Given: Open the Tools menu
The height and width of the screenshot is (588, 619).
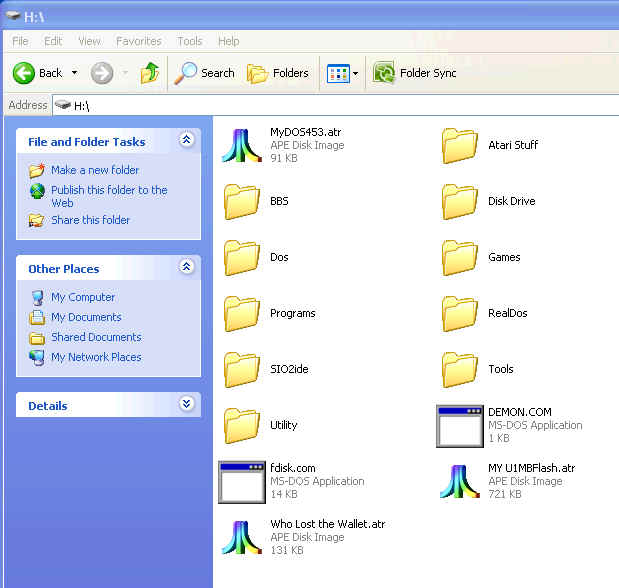Looking at the screenshot, I should tap(189, 41).
